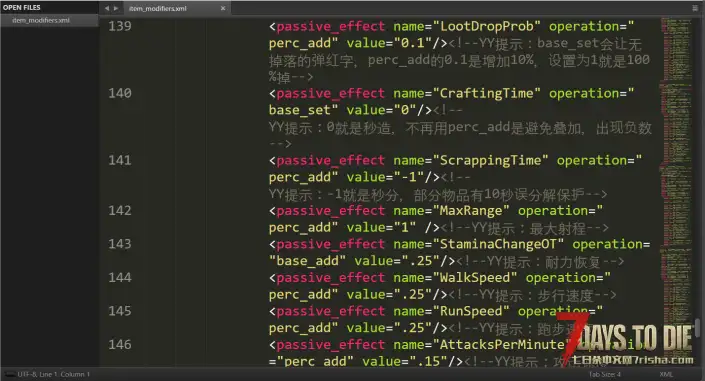Place cursor on "MaxRange" value
The image size is (705, 381).
click(x=471, y=211)
